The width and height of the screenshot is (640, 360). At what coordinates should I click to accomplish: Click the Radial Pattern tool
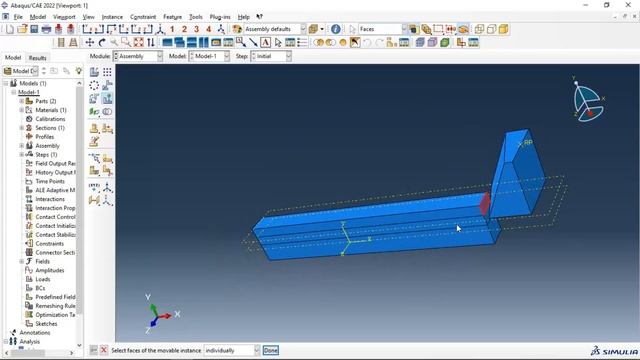coord(94,85)
